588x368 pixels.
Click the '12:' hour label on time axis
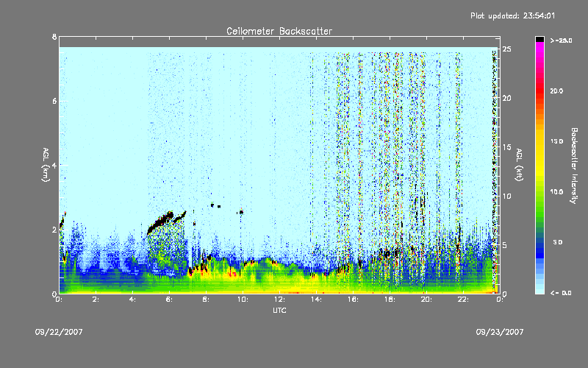coord(279,300)
